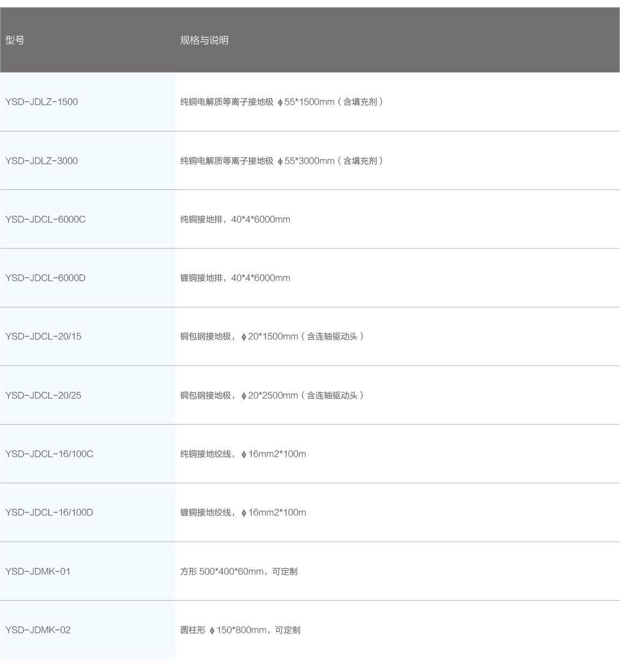Screen dimensions: 620x672
Task: Select the YSD-JDLZ-1500 model cell
Action: (x=41, y=102)
